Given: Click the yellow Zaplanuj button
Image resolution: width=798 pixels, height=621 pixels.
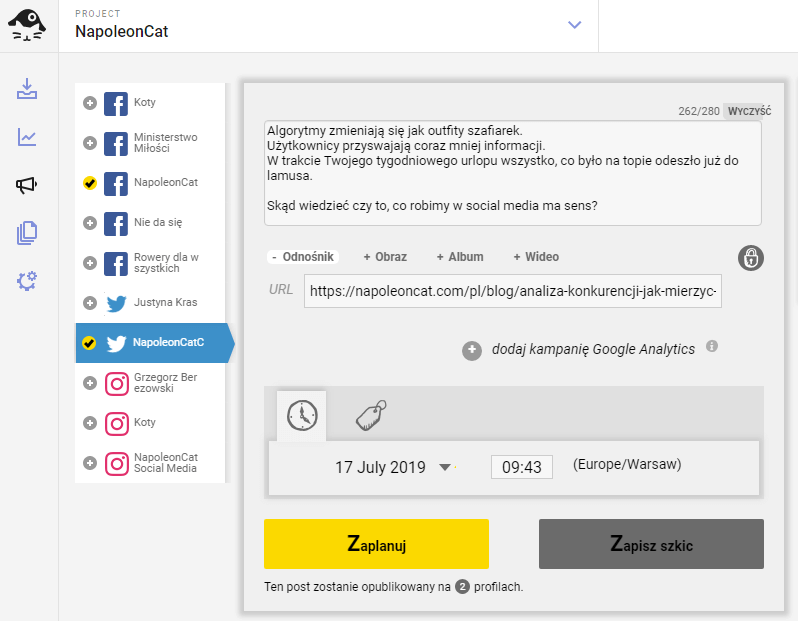Looking at the screenshot, I should coord(376,544).
